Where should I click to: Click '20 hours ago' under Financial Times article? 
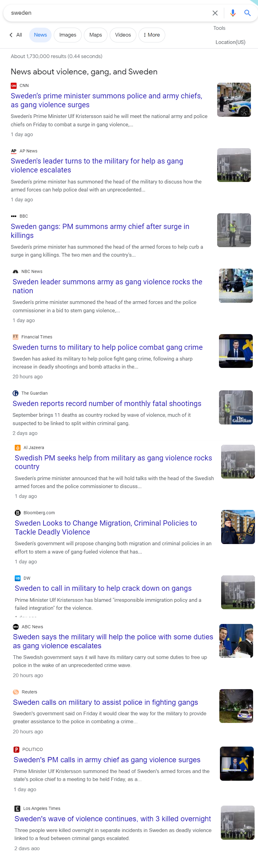pos(28,377)
